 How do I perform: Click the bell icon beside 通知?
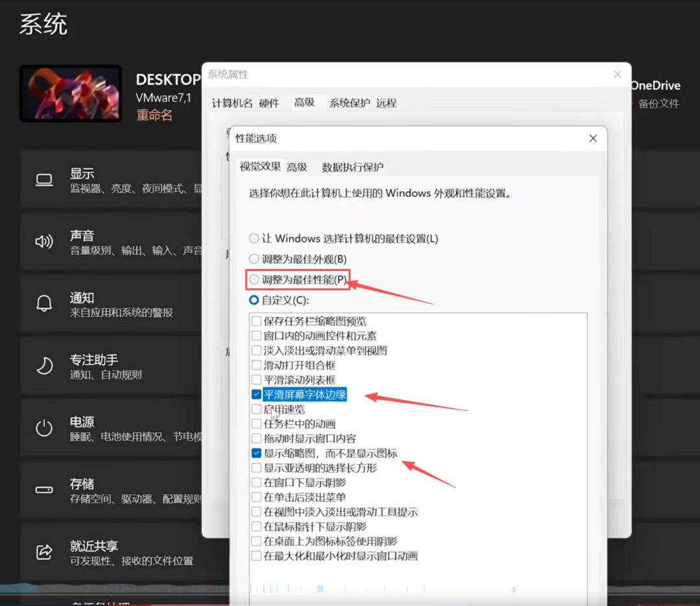click(44, 304)
